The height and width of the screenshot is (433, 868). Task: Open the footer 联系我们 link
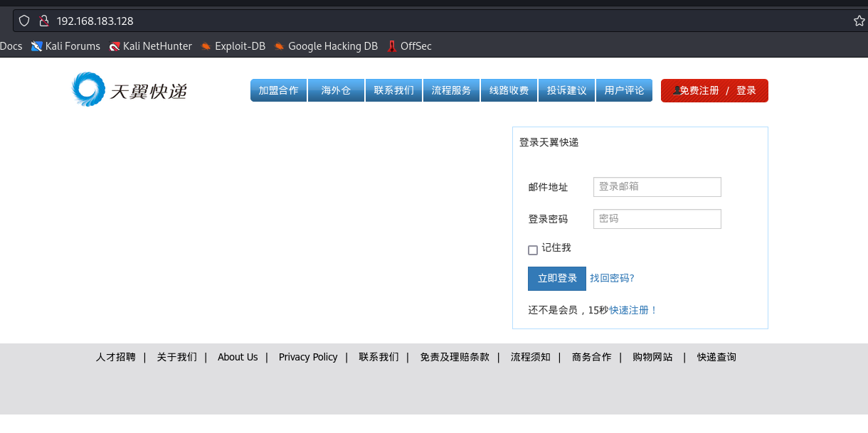(379, 357)
